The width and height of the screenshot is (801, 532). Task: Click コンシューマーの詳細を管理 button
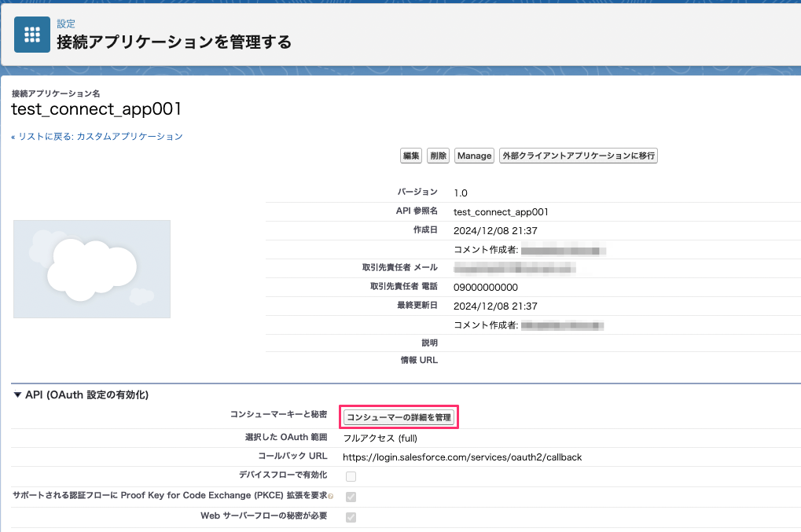pyautogui.click(x=399, y=417)
